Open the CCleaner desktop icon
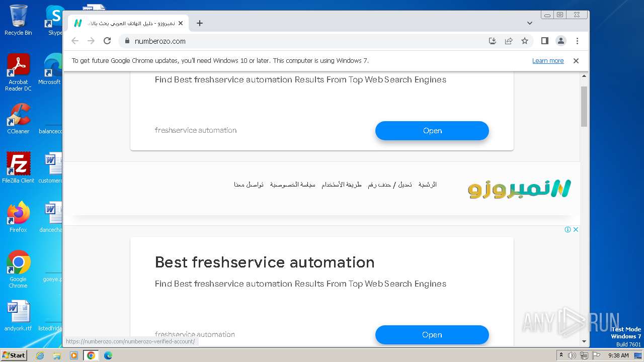 [x=18, y=119]
